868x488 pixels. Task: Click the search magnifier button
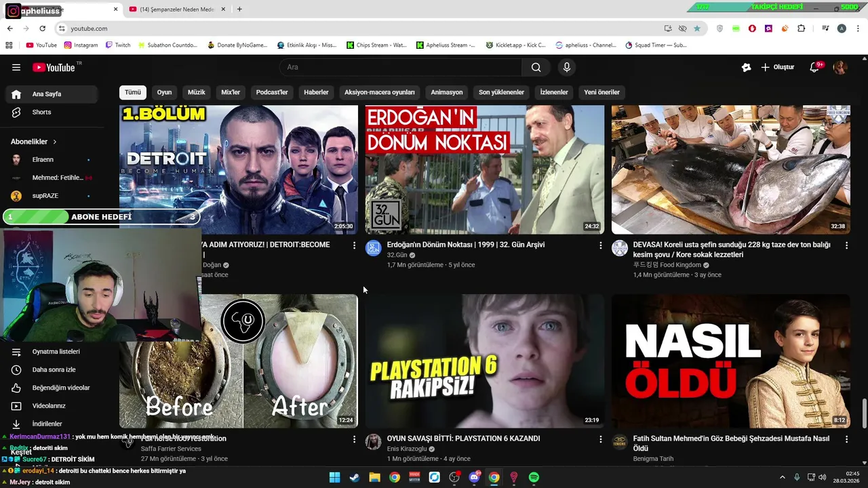536,67
